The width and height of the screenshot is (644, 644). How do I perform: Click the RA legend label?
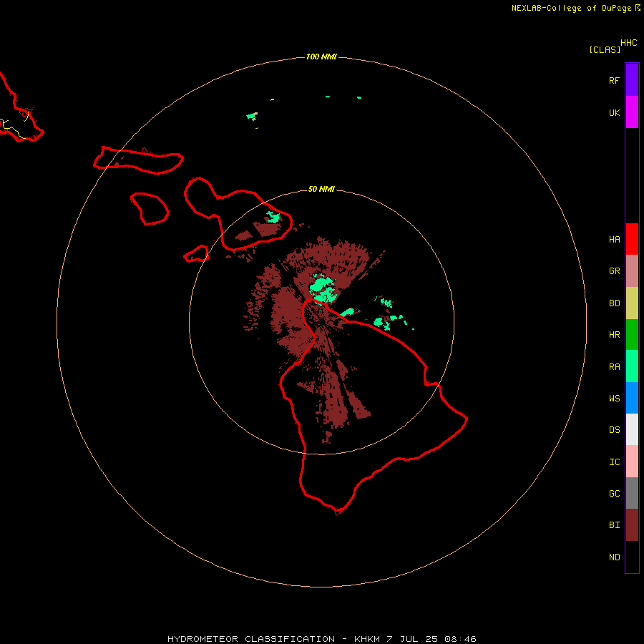614,367
